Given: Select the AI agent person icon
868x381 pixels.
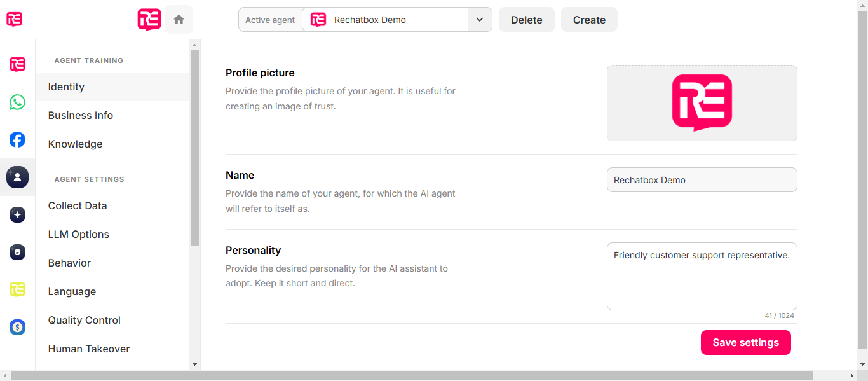Looking at the screenshot, I should 17,177.
